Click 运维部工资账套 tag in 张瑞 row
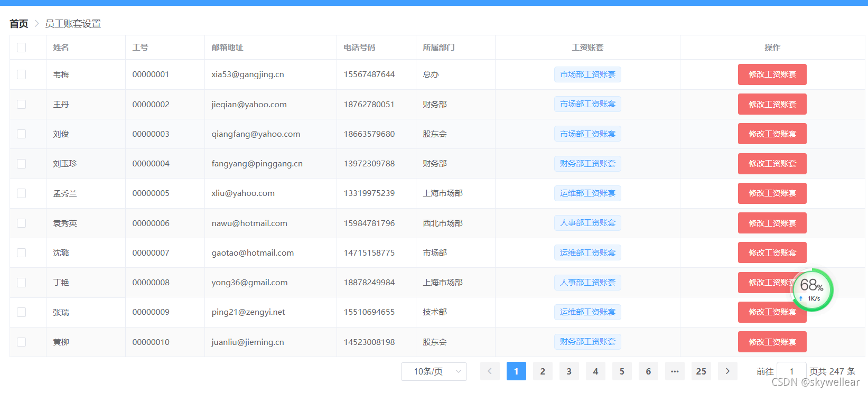The height and width of the screenshot is (393, 868). 587,312
